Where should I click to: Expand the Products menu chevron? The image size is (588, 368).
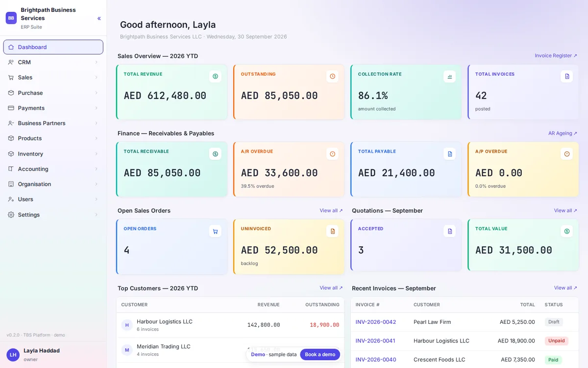coord(96,138)
